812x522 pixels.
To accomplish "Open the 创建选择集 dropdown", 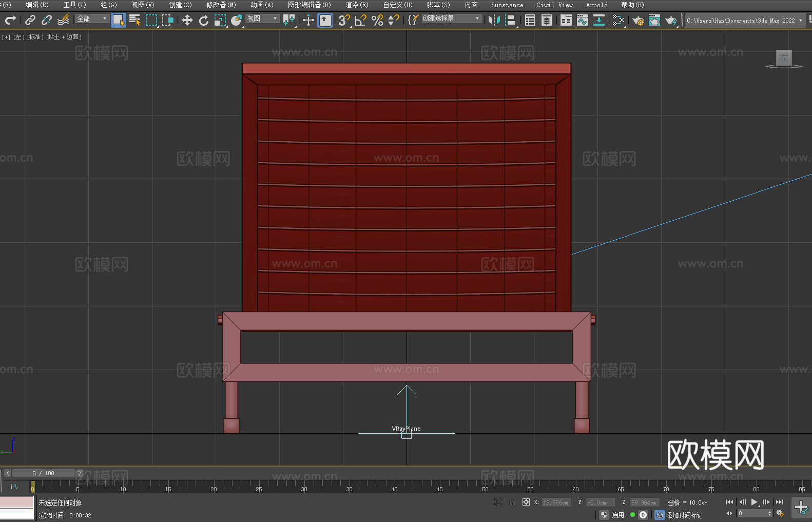I will 451,18.
